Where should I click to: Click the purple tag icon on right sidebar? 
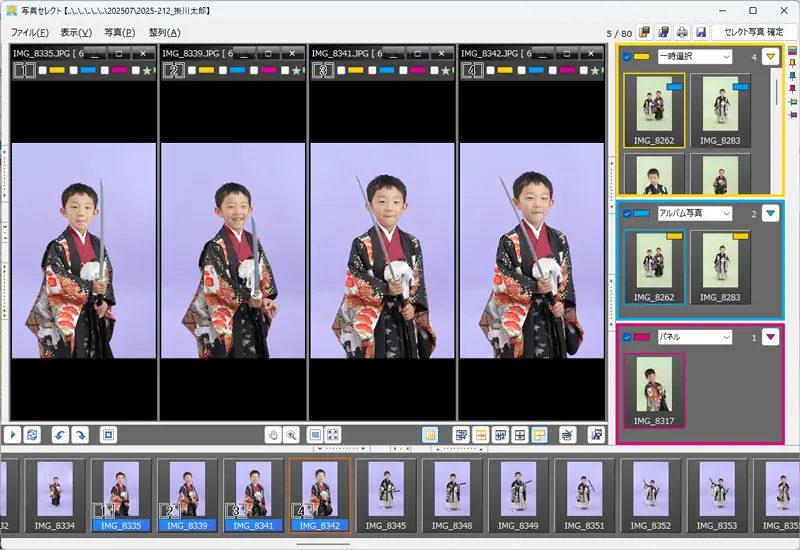click(792, 115)
